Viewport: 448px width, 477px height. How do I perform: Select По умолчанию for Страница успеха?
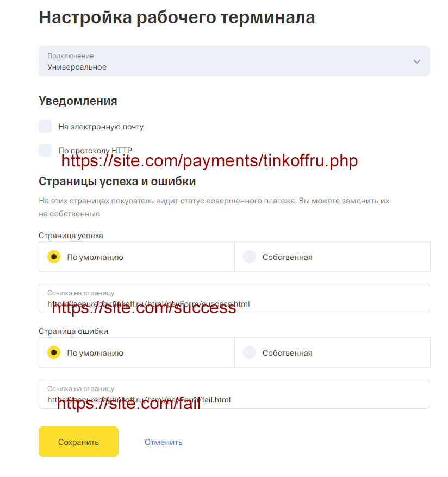point(54,257)
